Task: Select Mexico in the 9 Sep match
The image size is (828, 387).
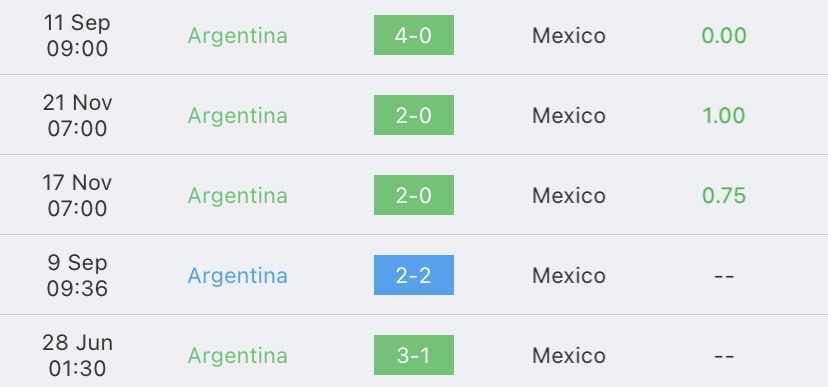Action: pyautogui.click(x=569, y=276)
